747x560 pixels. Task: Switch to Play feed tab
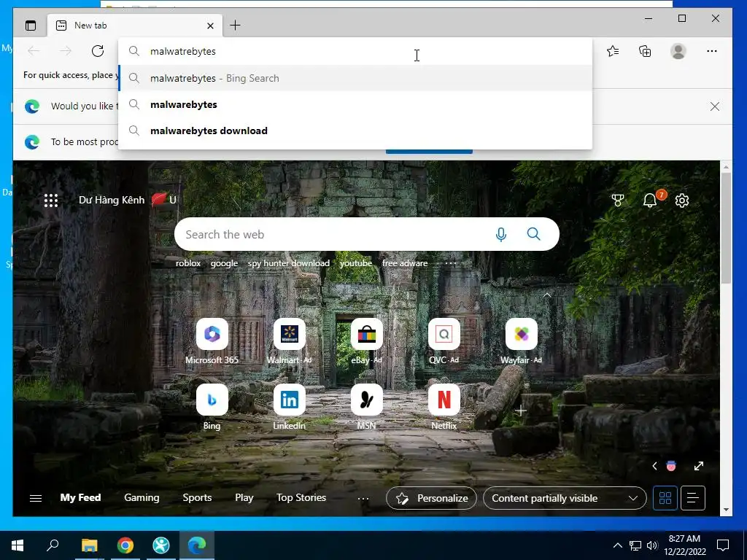(244, 497)
